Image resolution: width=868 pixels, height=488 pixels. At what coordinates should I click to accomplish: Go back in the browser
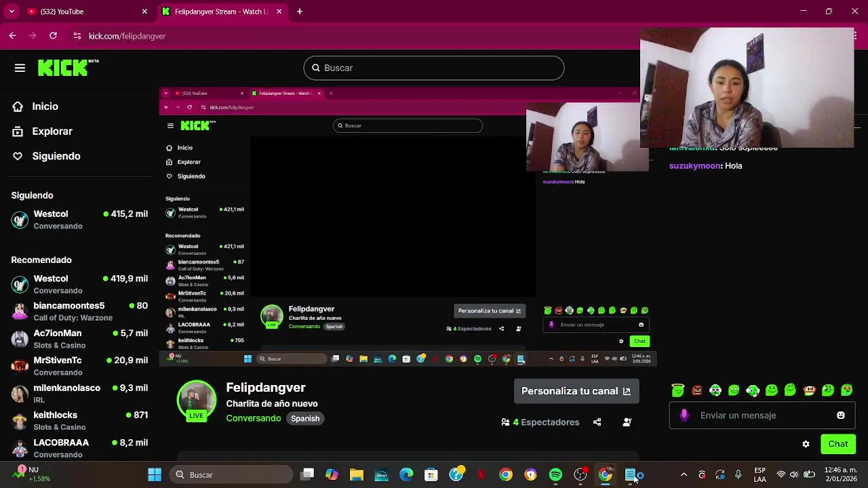pos(13,36)
